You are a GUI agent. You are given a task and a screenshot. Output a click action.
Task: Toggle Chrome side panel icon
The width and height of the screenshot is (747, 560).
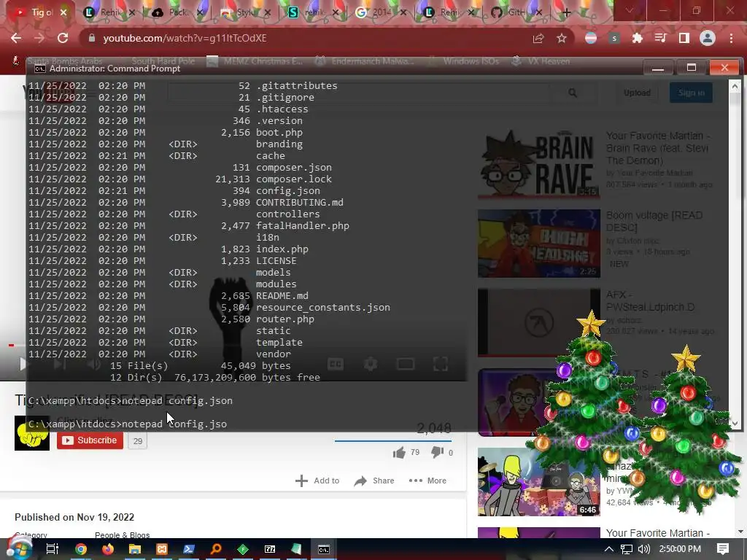684,38
